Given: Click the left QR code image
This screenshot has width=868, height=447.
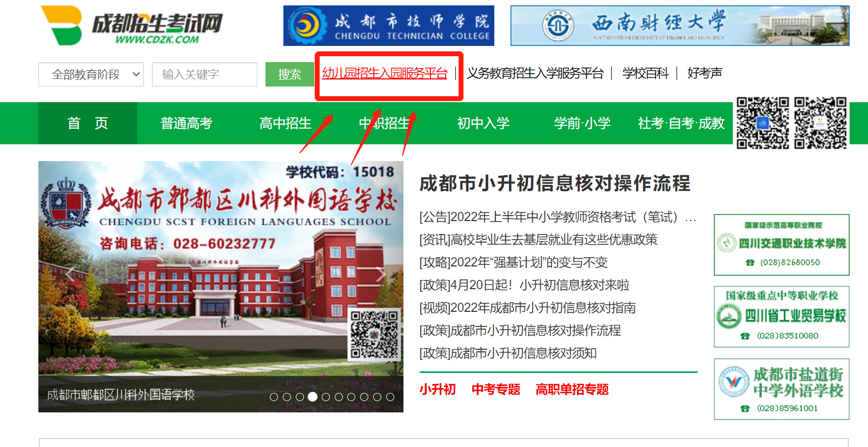Looking at the screenshot, I should tap(763, 123).
